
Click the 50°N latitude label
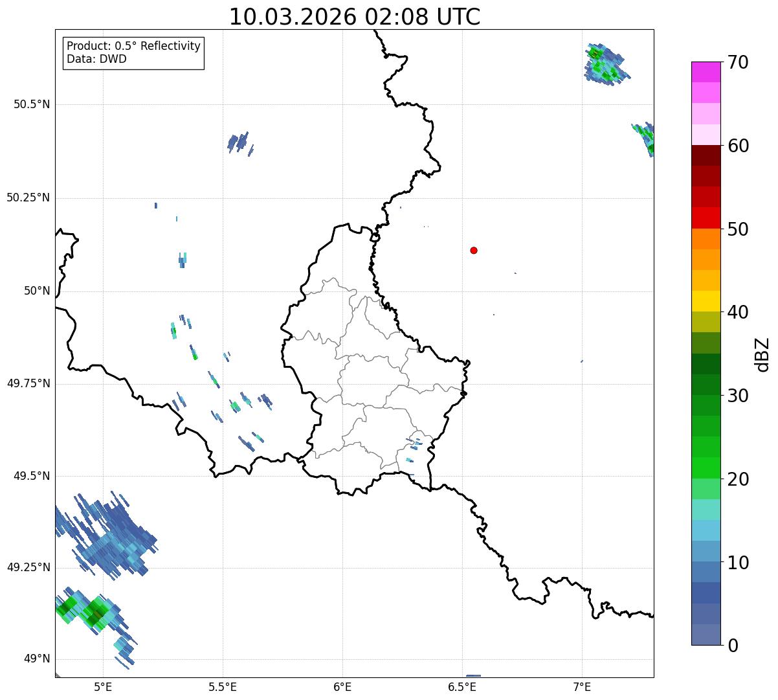[37, 291]
